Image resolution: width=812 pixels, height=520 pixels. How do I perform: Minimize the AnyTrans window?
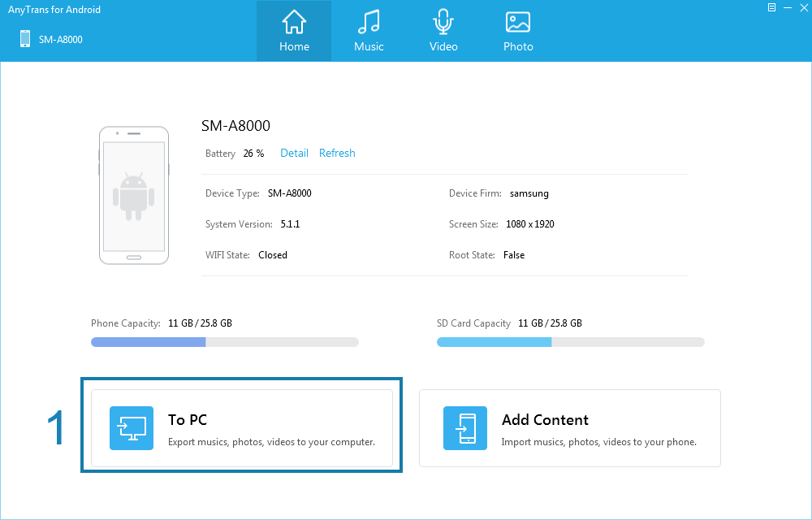click(x=788, y=8)
